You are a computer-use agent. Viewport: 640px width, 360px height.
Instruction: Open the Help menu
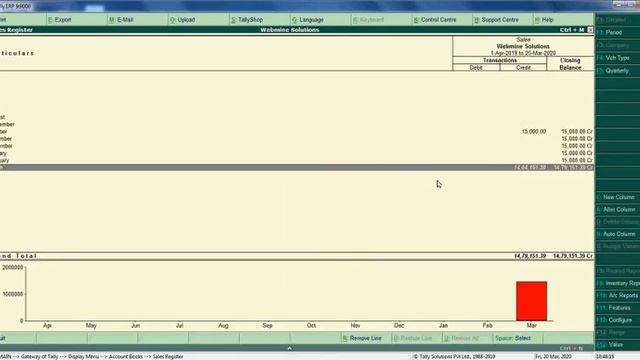[x=544, y=20]
